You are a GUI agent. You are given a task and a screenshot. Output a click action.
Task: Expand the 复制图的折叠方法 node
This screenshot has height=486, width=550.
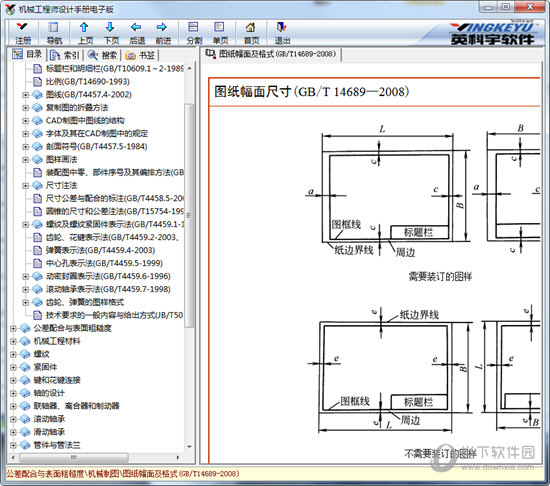(x=25, y=107)
